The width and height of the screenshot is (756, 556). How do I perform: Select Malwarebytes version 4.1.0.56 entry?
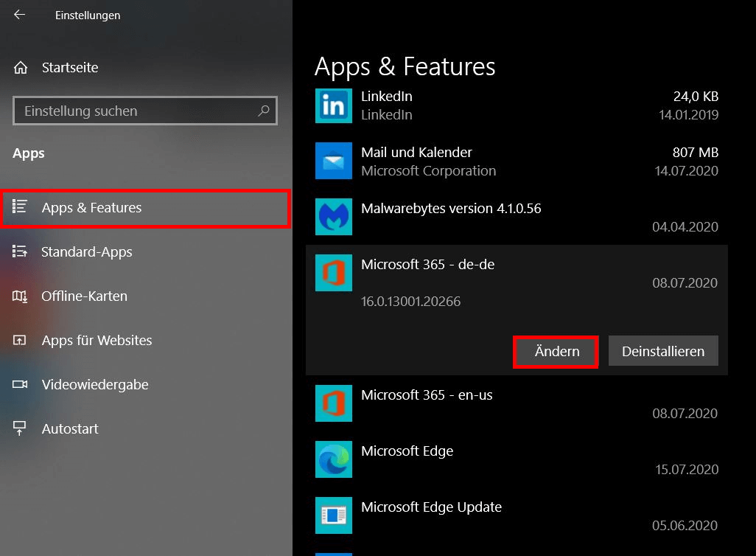coord(517,218)
